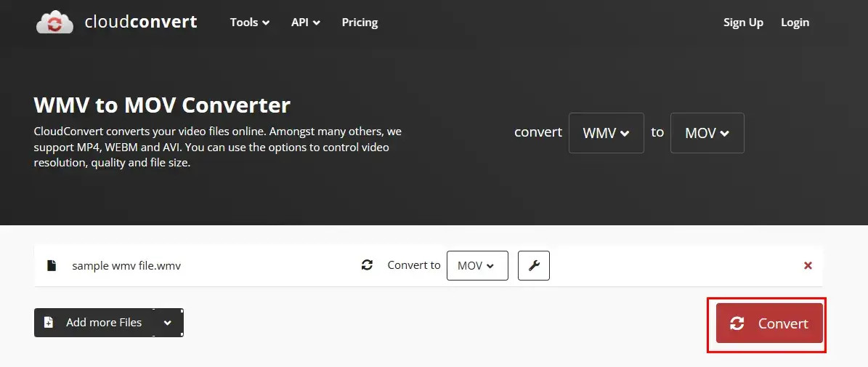868x367 pixels.
Task: Go to the Pricing page
Action: (360, 22)
